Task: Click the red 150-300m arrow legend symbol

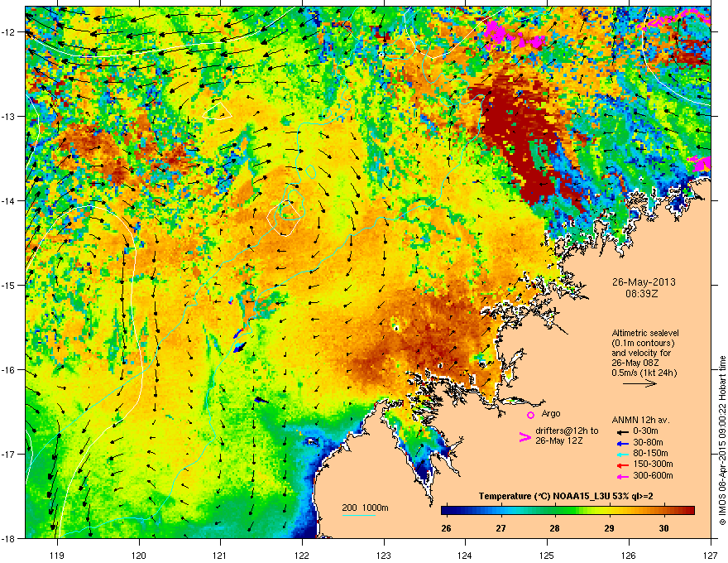Action: pos(622,465)
